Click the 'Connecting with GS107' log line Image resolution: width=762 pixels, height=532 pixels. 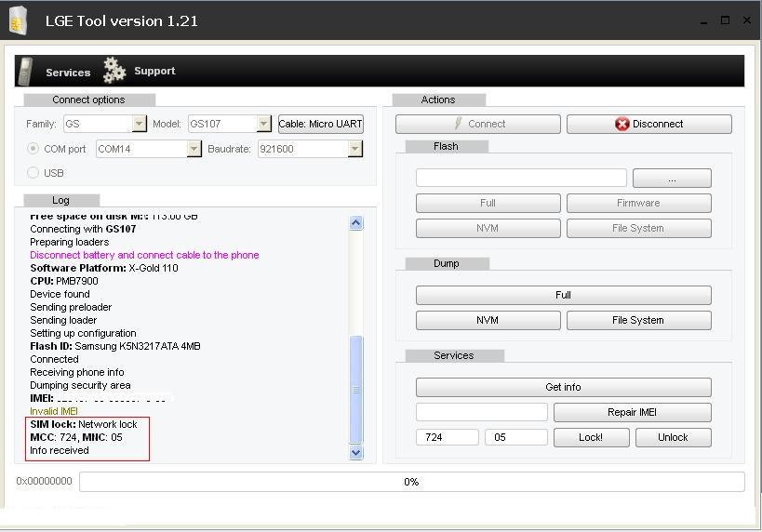tap(83, 229)
